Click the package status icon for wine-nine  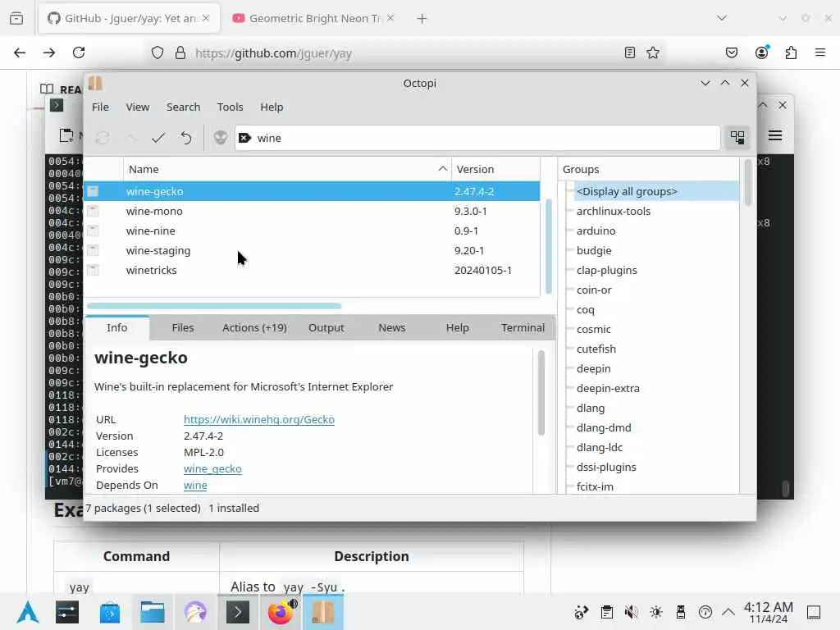[93, 231]
